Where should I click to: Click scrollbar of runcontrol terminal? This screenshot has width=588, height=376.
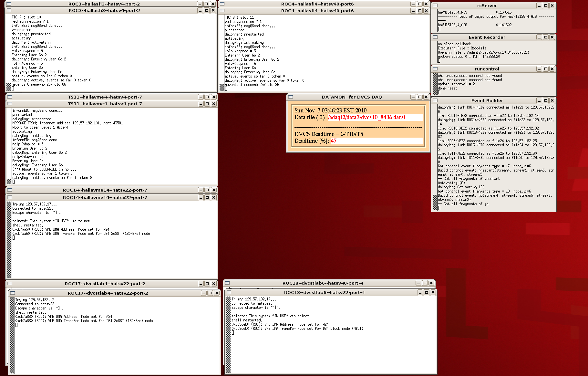[x=435, y=84]
